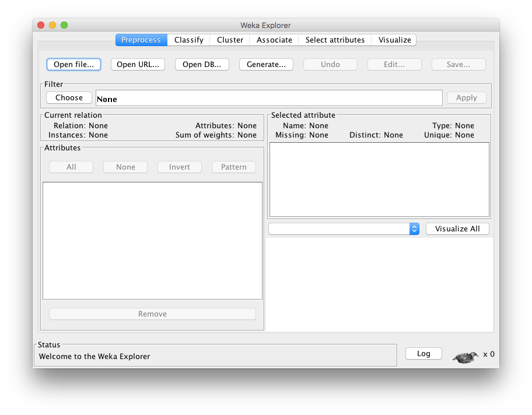Open the Classify tab

[x=188, y=40]
